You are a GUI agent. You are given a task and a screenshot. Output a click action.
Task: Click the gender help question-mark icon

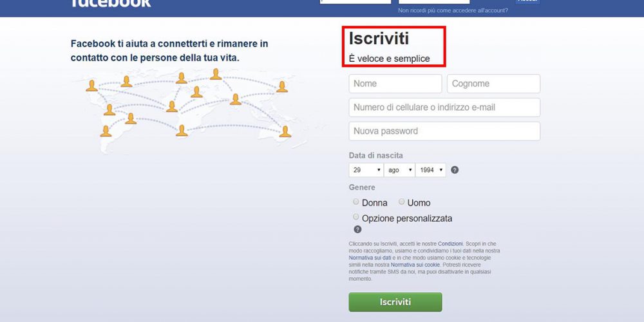coord(357,230)
